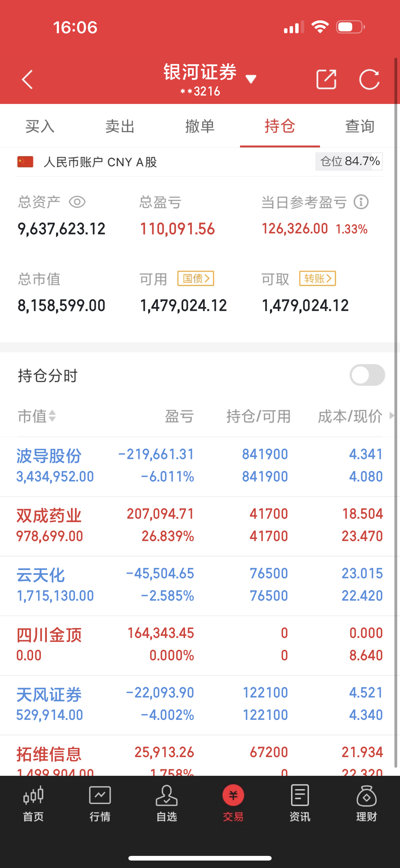Tap total assets value 9,637,623.12
Image resolution: width=400 pixels, height=868 pixels.
tap(62, 229)
